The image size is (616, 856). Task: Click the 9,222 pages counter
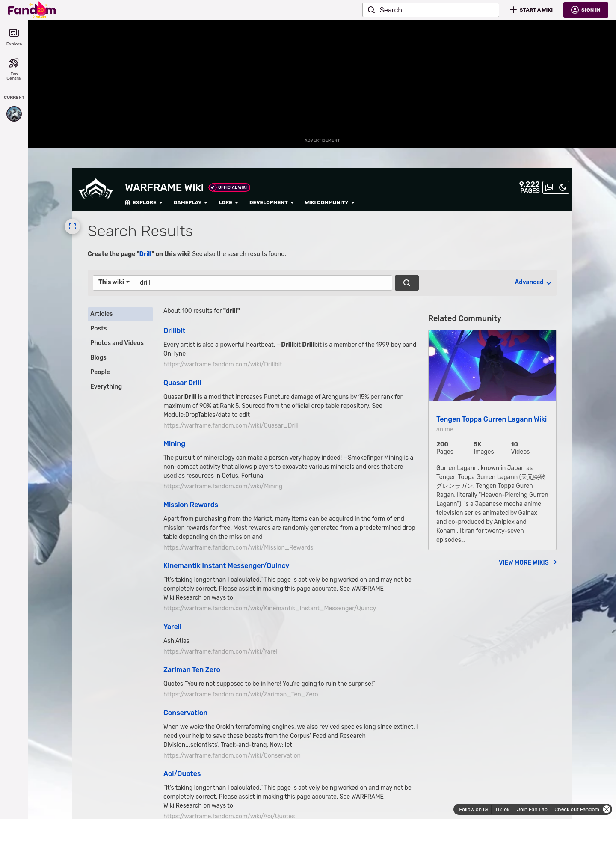coord(530,187)
